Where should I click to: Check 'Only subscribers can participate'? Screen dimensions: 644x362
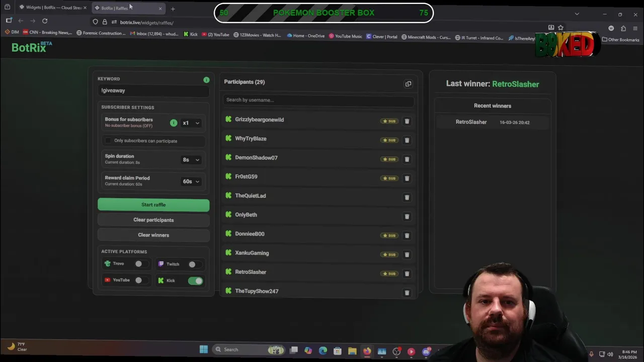click(108, 141)
